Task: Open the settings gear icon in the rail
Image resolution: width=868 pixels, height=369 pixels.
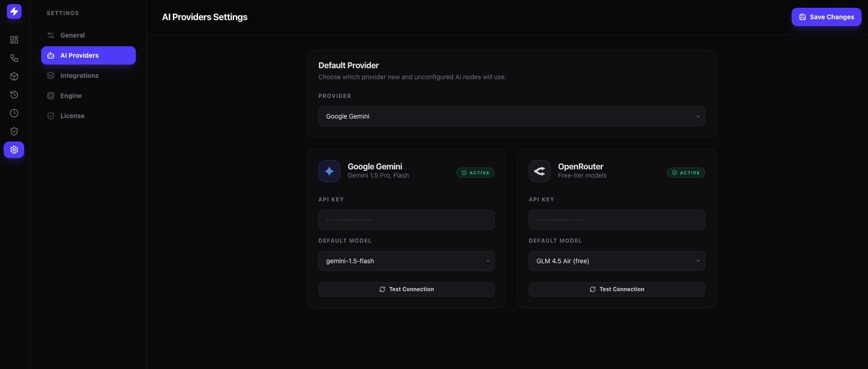Action: pyautogui.click(x=14, y=150)
